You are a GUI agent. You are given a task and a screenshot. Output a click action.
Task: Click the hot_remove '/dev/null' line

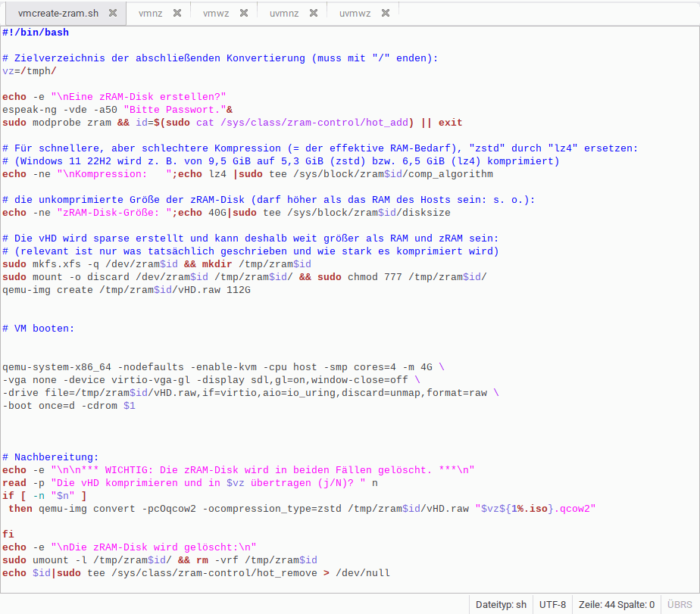click(196, 573)
